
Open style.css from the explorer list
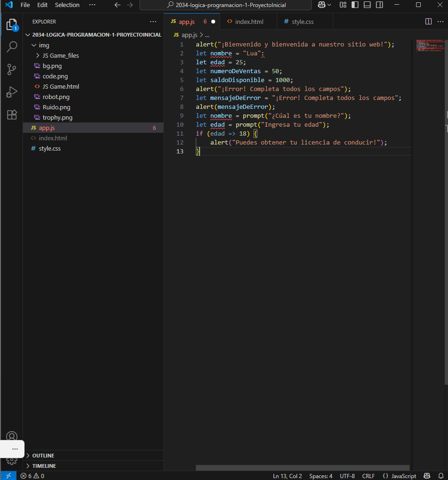(93, 148)
